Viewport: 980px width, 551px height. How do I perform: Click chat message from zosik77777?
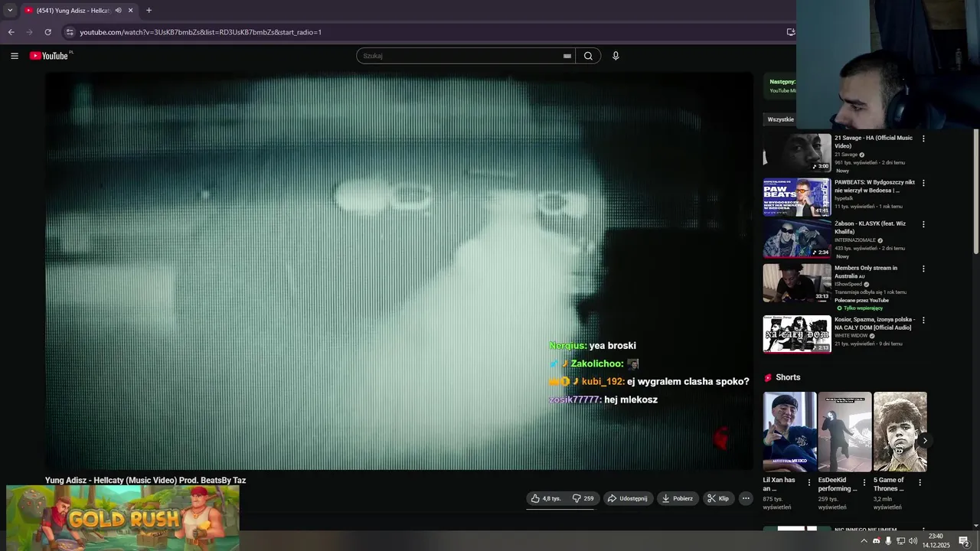tap(603, 399)
